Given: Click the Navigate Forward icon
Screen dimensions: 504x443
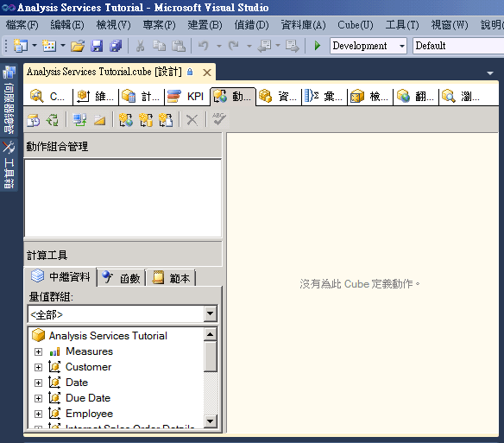Looking at the screenshot, I should pyautogui.click(x=293, y=46).
